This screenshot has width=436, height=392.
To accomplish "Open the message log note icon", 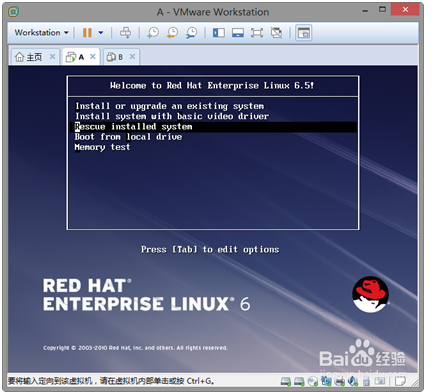I will (x=400, y=381).
